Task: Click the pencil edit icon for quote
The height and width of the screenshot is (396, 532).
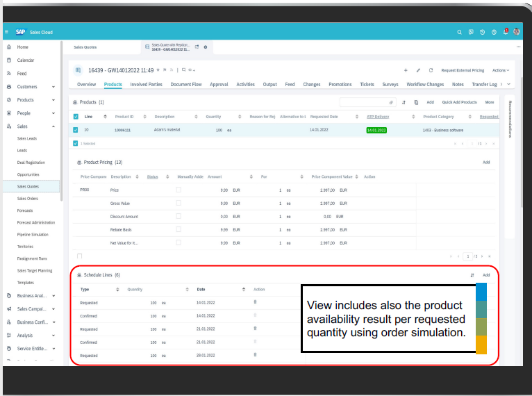Action: pos(418,70)
